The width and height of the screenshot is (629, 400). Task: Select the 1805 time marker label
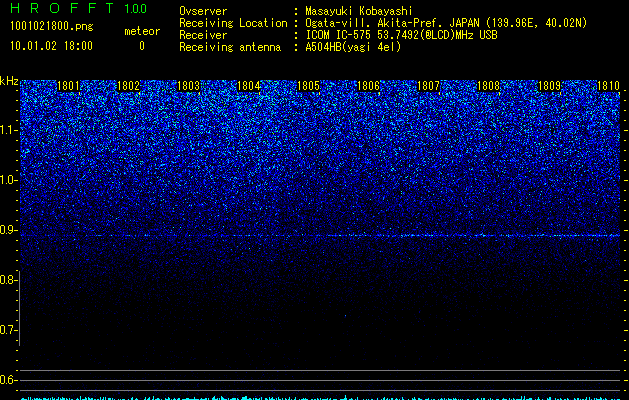pos(308,86)
